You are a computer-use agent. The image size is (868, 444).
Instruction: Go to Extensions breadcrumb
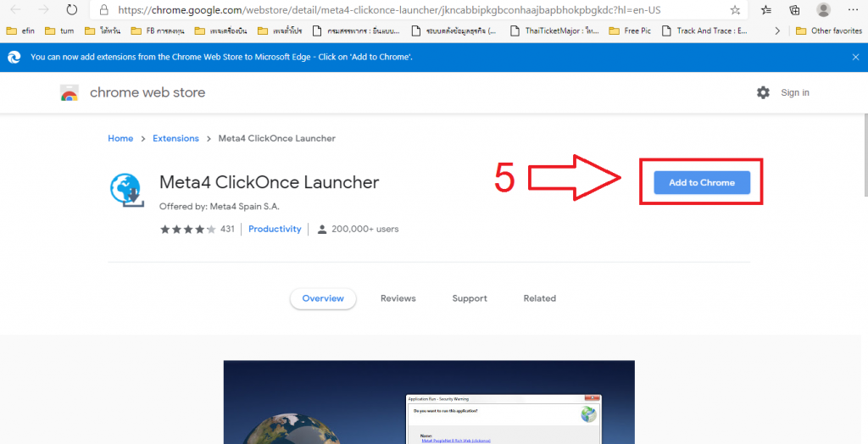[x=175, y=138]
